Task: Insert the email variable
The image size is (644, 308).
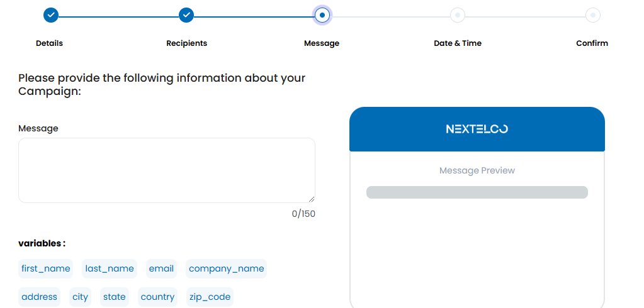Action: (x=161, y=268)
